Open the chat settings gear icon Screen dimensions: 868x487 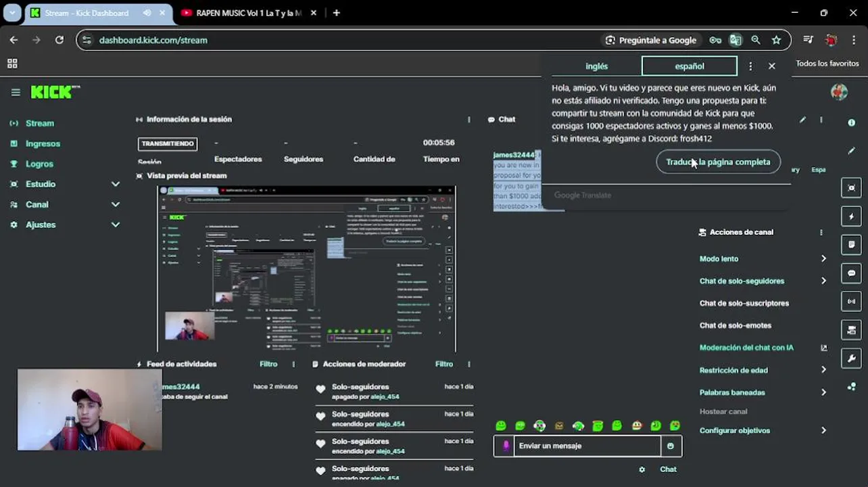click(642, 469)
